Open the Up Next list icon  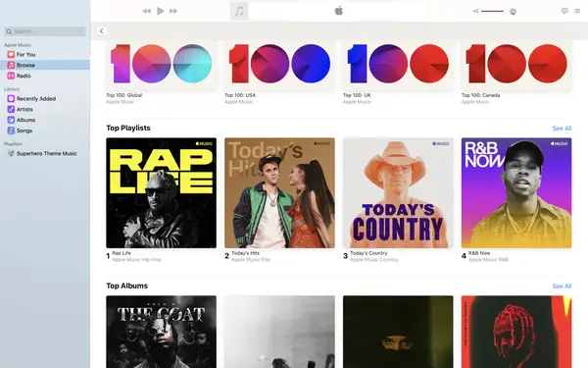click(577, 11)
